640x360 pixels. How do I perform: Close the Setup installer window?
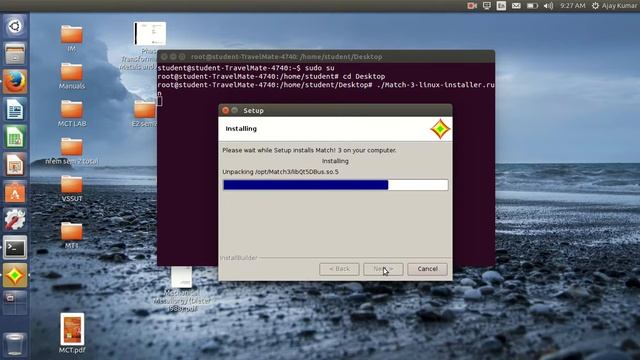point(225,111)
